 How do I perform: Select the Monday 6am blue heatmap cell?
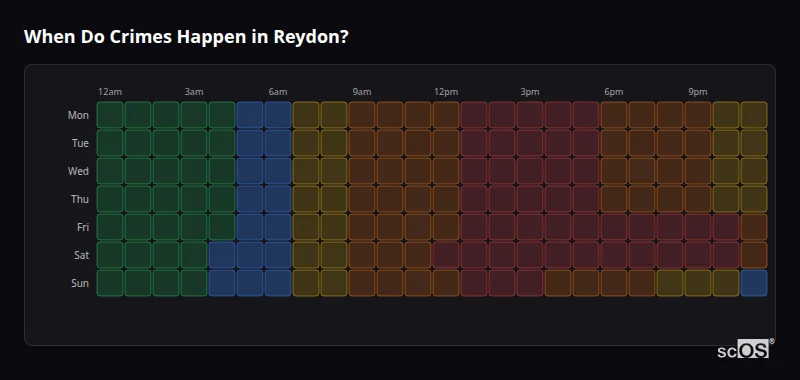tap(278, 115)
